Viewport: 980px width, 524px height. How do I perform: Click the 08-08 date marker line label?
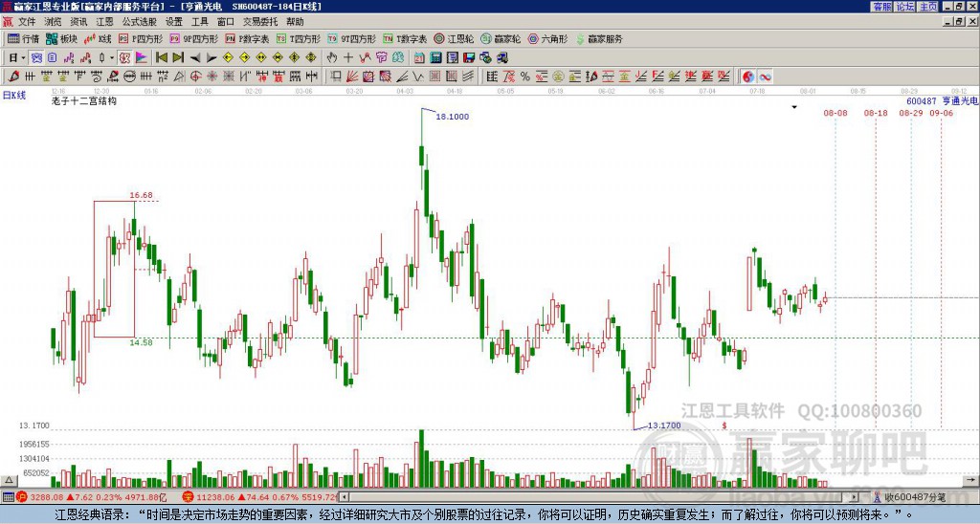[x=835, y=113]
